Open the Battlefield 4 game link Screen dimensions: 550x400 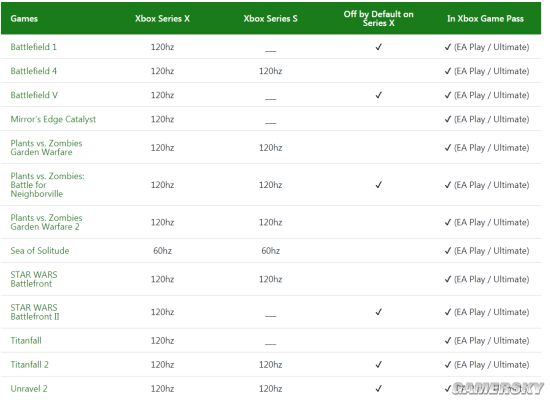[33, 71]
